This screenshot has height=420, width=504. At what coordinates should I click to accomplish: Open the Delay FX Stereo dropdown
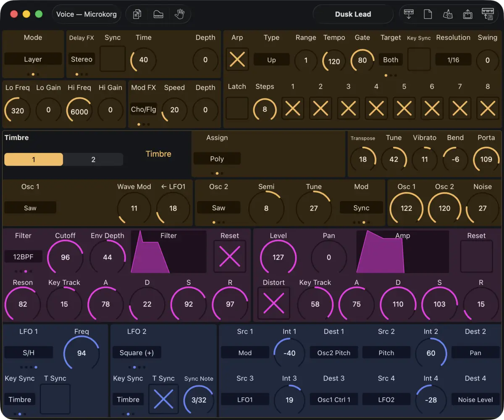pyautogui.click(x=81, y=59)
